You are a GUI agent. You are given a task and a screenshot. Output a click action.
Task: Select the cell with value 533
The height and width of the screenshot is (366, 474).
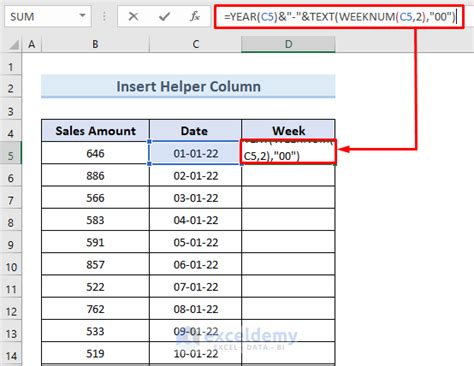tap(95, 331)
